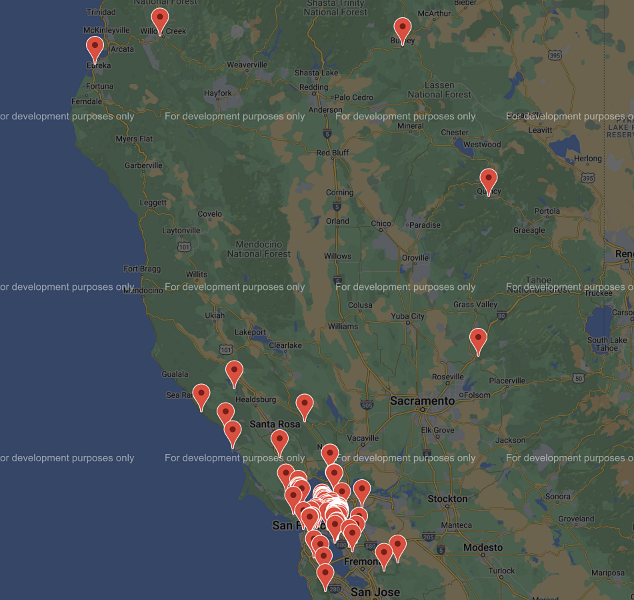Click the marker at Sea Ranch
The image size is (634, 600).
[x=201, y=397]
